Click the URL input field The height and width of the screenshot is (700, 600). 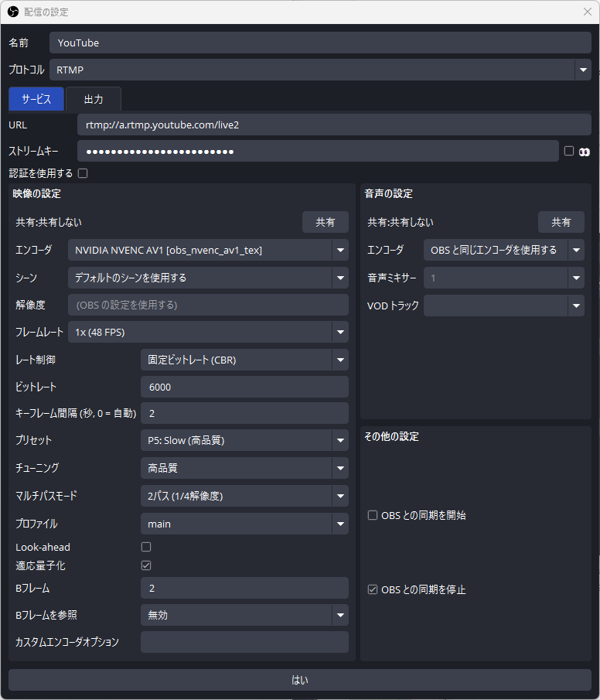[x=334, y=125]
